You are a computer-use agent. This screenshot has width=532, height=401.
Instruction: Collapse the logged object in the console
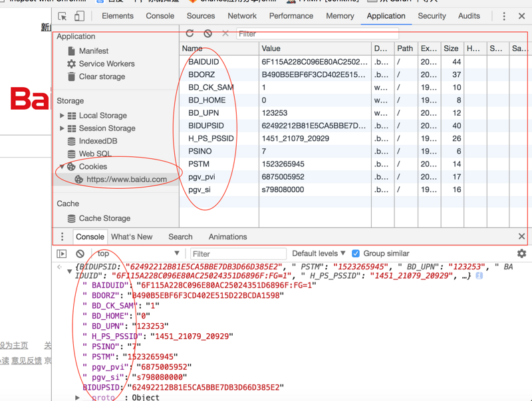point(69,271)
